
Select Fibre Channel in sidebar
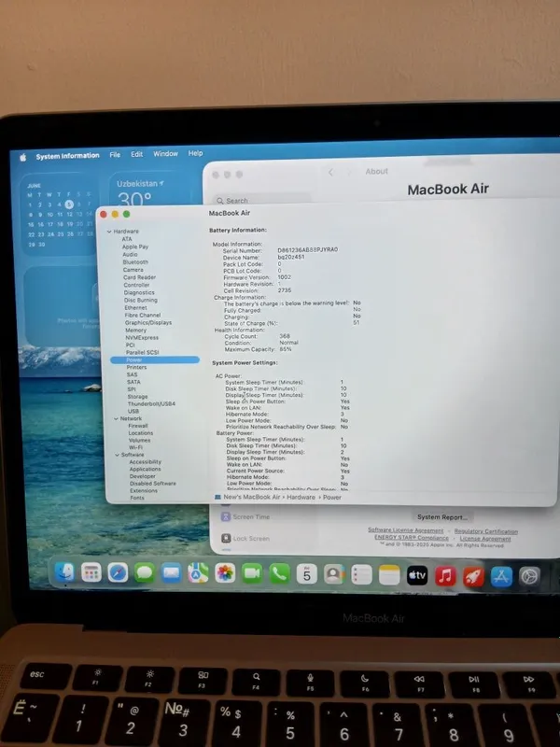point(143,316)
